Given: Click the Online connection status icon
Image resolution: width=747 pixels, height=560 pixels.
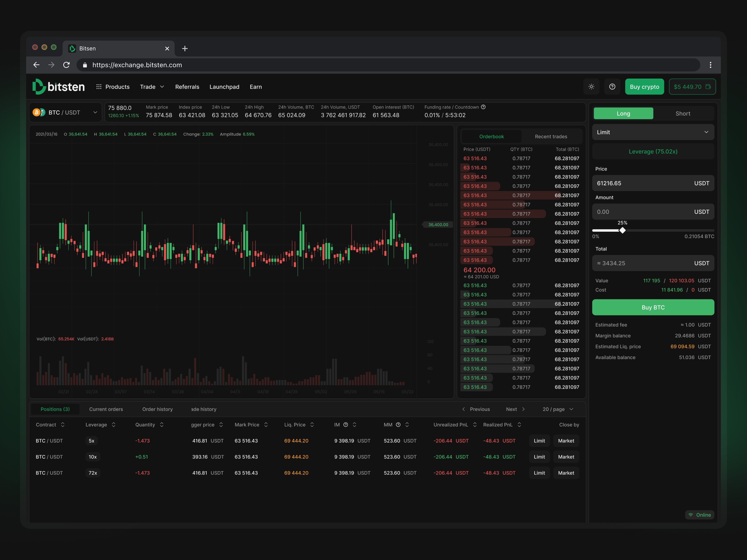Looking at the screenshot, I should tap(691, 515).
